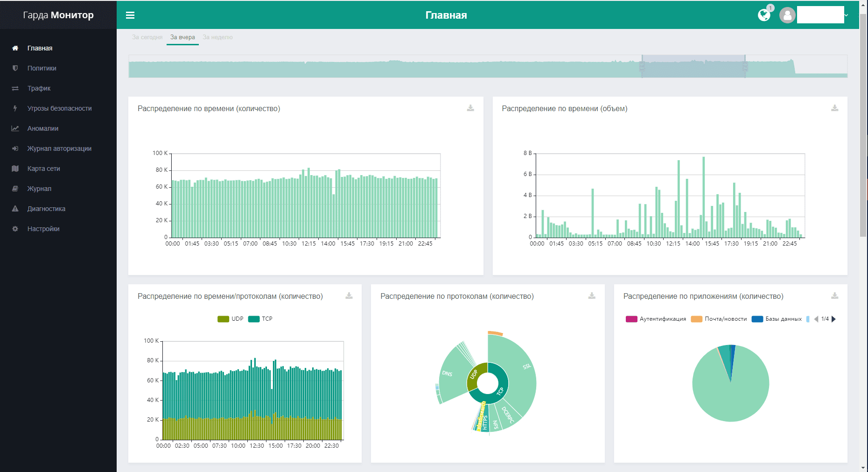Expand the user account dropdown arrow
Image resolution: width=868 pixels, height=472 pixels.
(x=846, y=15)
